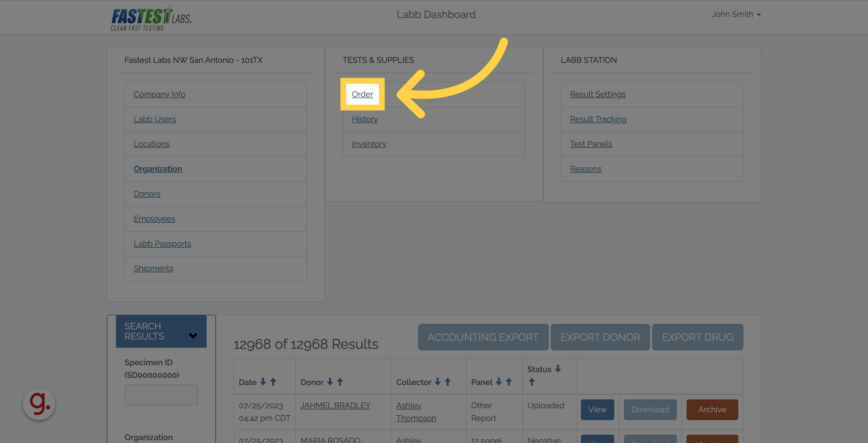This screenshot has height=443, width=868.
Task: Open the John Smith user dropdown
Action: [736, 14]
